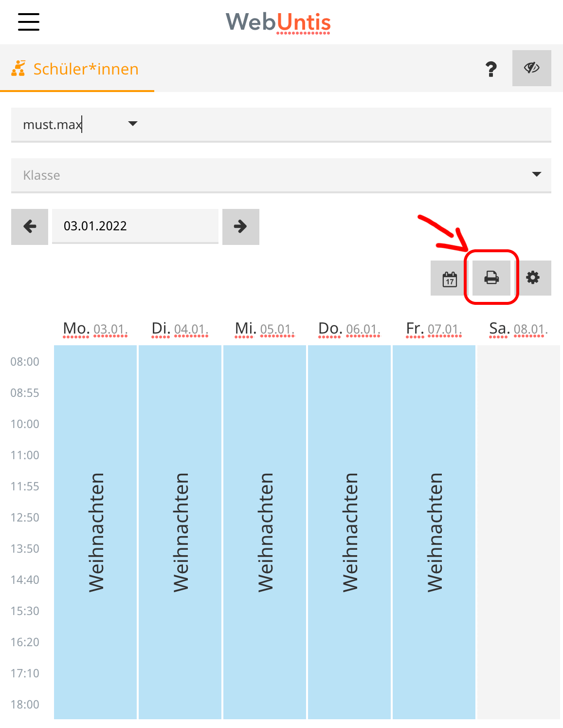563x728 pixels.
Task: Click the 11:00 time label
Action: (x=25, y=455)
